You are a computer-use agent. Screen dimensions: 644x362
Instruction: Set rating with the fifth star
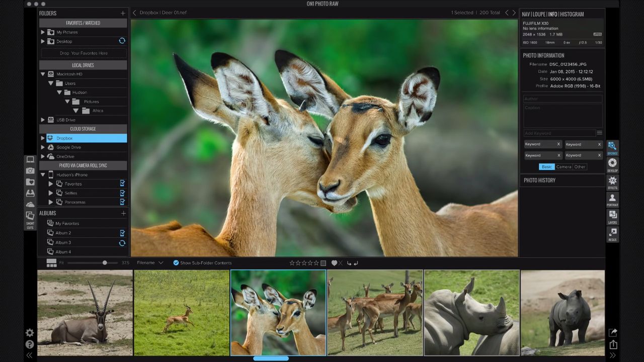[316, 263]
